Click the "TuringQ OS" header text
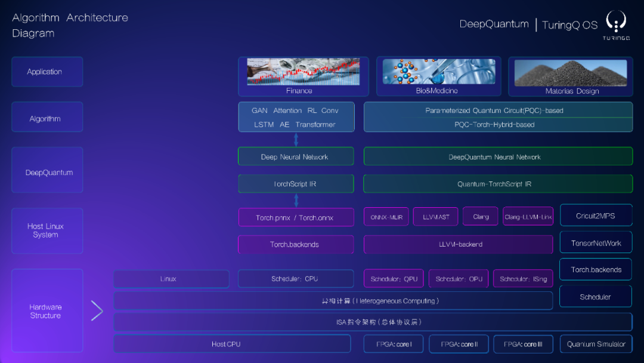This screenshot has width=644, height=363. pyautogui.click(x=569, y=24)
